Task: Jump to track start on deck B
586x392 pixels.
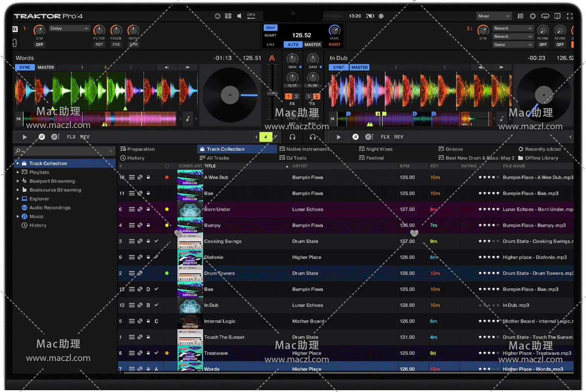Action: click(x=333, y=119)
